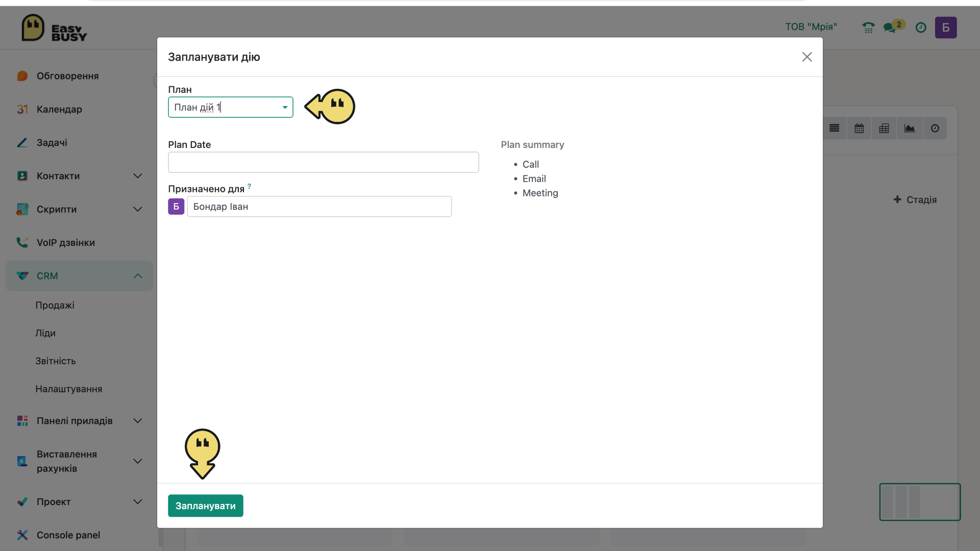Expand the Скрипти menu chevron
The height and width of the screenshot is (551, 980).
137,209
